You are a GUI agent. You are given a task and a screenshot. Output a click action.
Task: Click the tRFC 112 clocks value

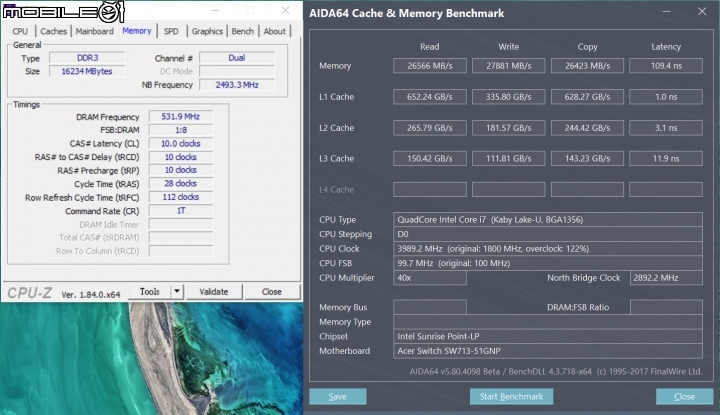[181, 197]
